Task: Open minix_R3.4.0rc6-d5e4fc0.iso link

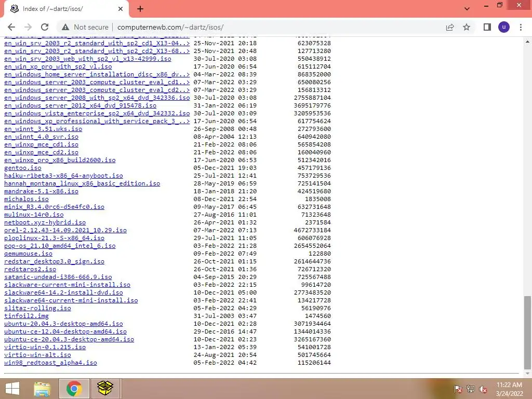Action: click(54, 207)
